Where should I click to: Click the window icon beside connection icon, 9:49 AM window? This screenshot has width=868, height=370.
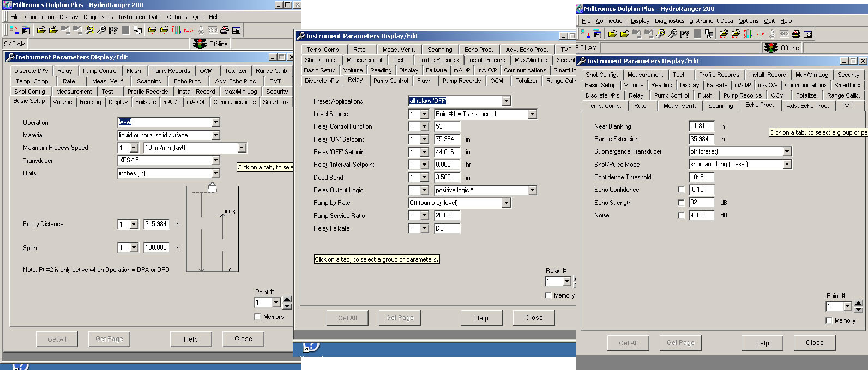[26, 30]
